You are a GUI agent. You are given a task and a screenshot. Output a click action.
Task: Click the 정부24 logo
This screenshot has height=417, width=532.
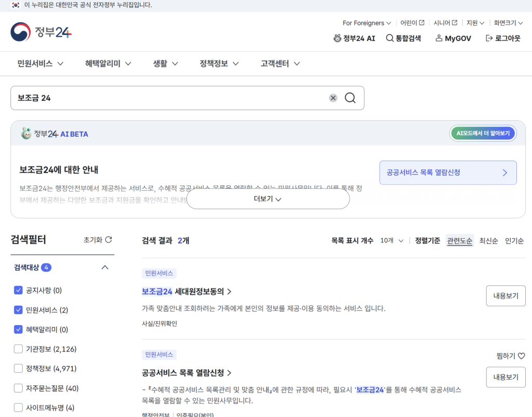click(41, 32)
